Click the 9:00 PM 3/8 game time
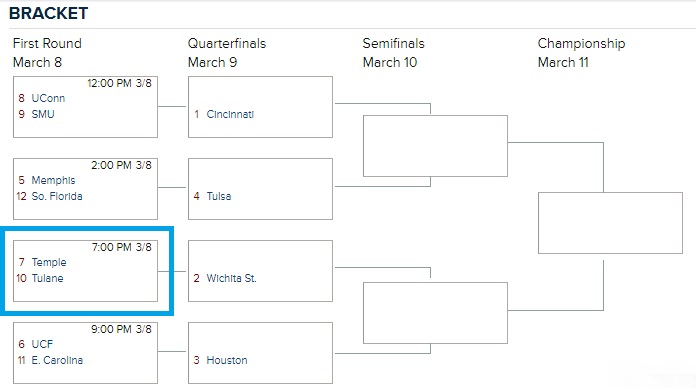696x388 pixels. point(122,329)
